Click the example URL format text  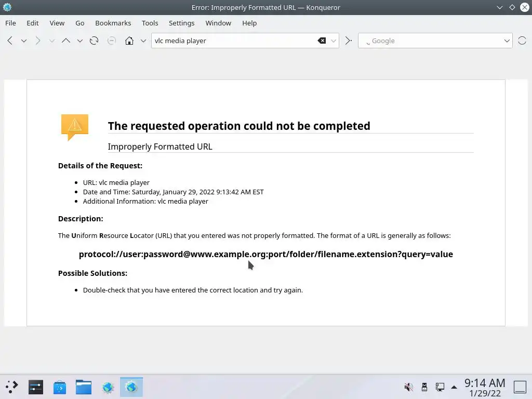click(x=265, y=254)
